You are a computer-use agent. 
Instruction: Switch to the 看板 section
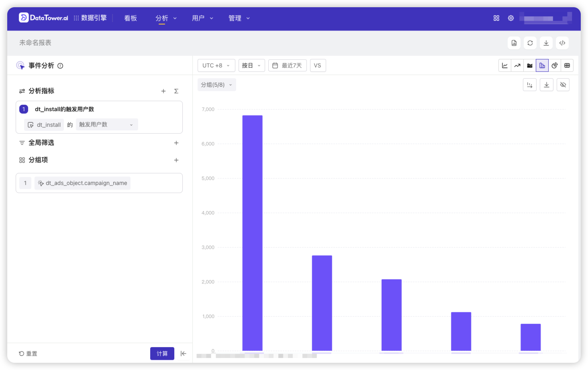130,18
